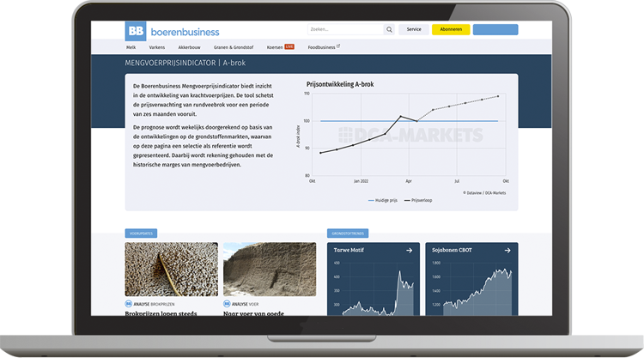
Task: Click the Service button
Action: 414,29
